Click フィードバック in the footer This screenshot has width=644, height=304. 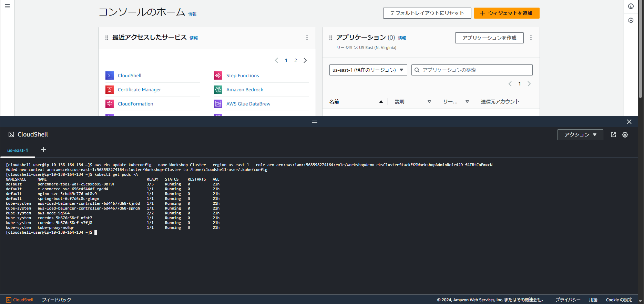coord(57,300)
